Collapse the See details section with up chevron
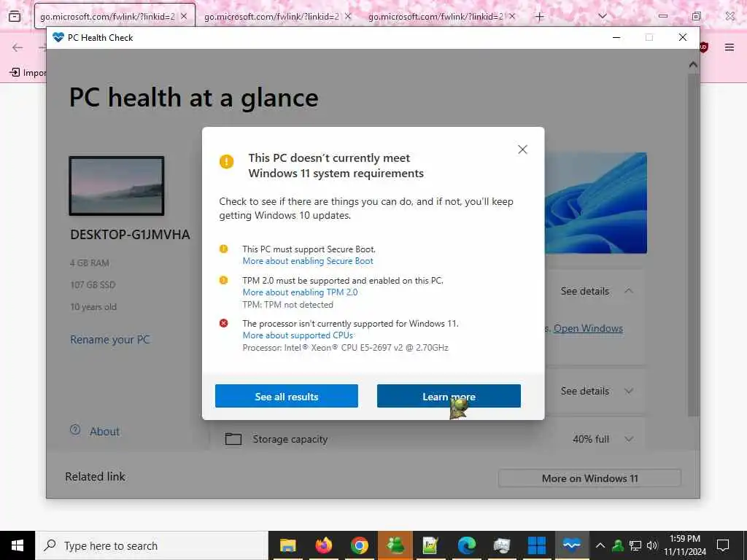The height and width of the screenshot is (560, 747). point(629,291)
